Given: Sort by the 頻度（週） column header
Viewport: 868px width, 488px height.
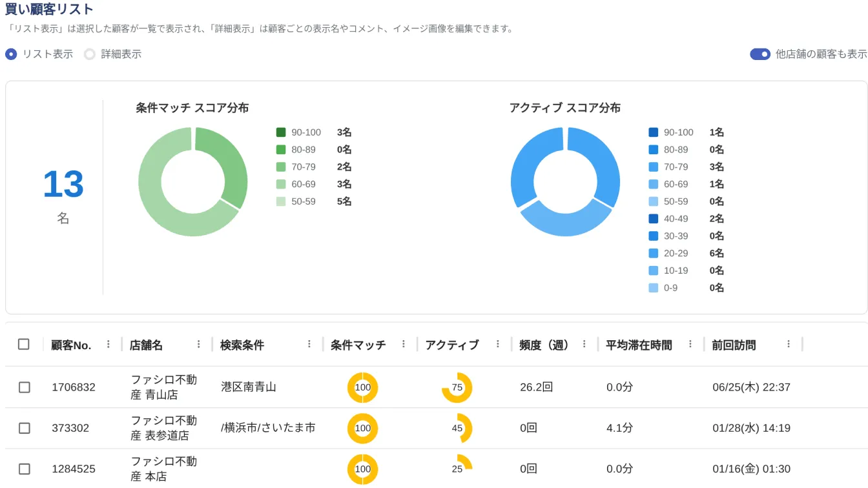Looking at the screenshot, I should [544, 345].
